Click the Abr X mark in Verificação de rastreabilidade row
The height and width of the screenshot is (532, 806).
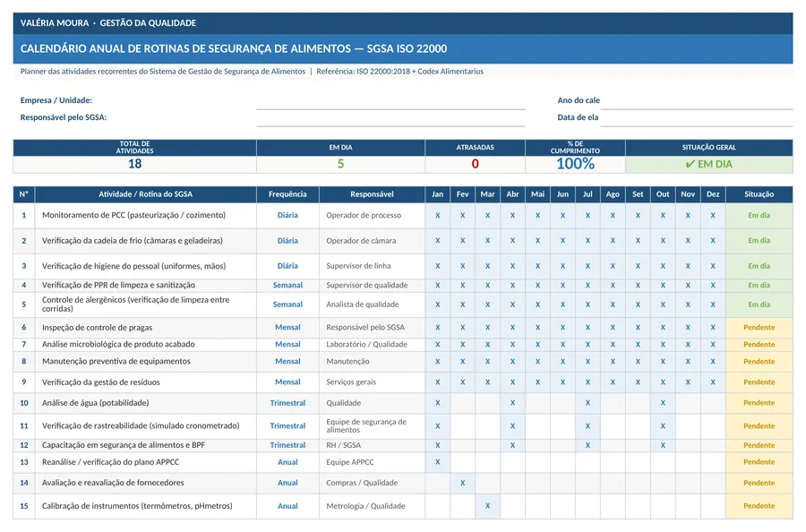click(512, 426)
